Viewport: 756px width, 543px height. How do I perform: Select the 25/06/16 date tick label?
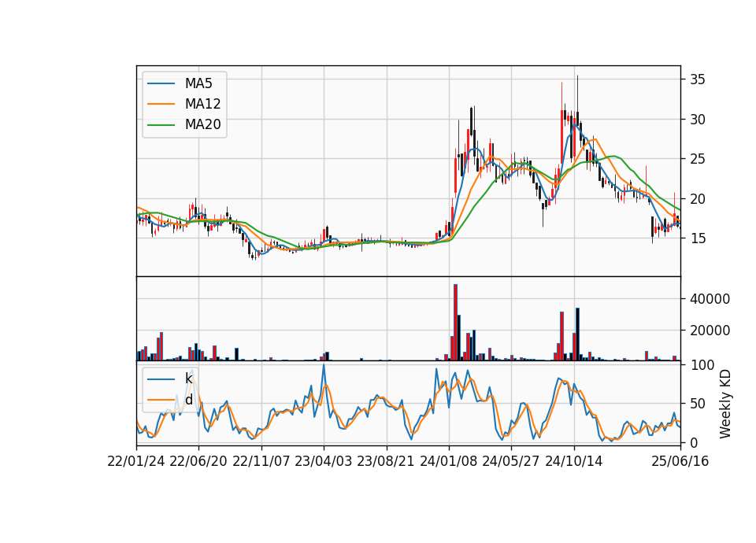(x=680, y=461)
